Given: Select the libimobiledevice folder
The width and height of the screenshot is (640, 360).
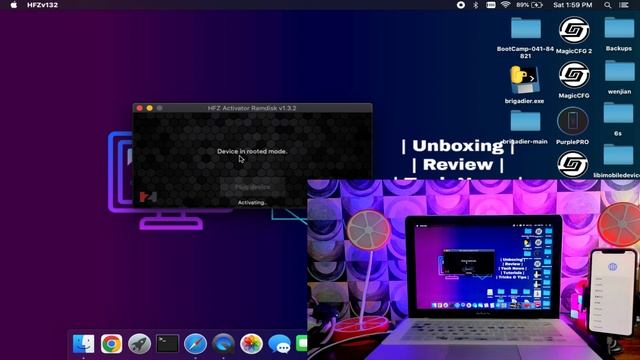Looking at the screenshot, I should pyautogui.click(x=618, y=155).
